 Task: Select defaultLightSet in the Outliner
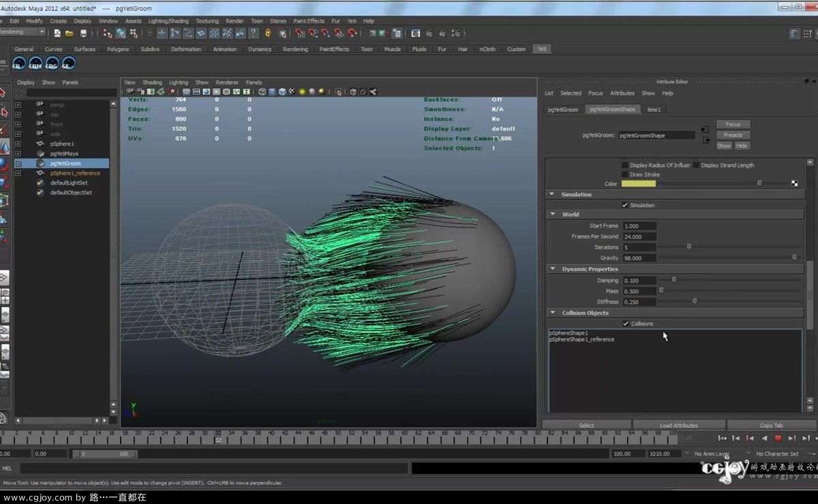[x=69, y=183]
